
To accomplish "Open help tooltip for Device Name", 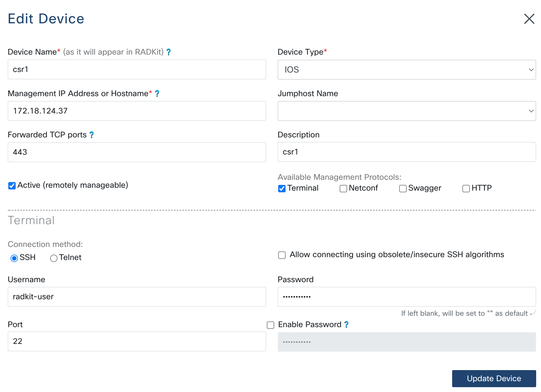I will point(169,52).
